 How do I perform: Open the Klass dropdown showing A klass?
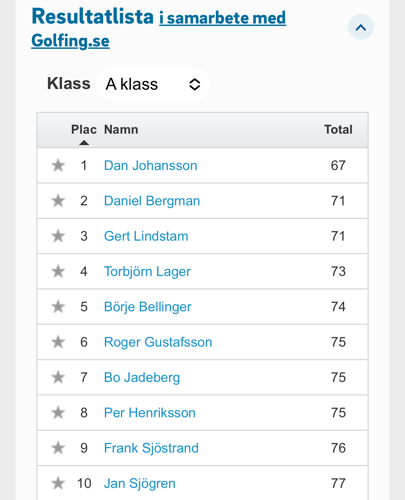153,84
